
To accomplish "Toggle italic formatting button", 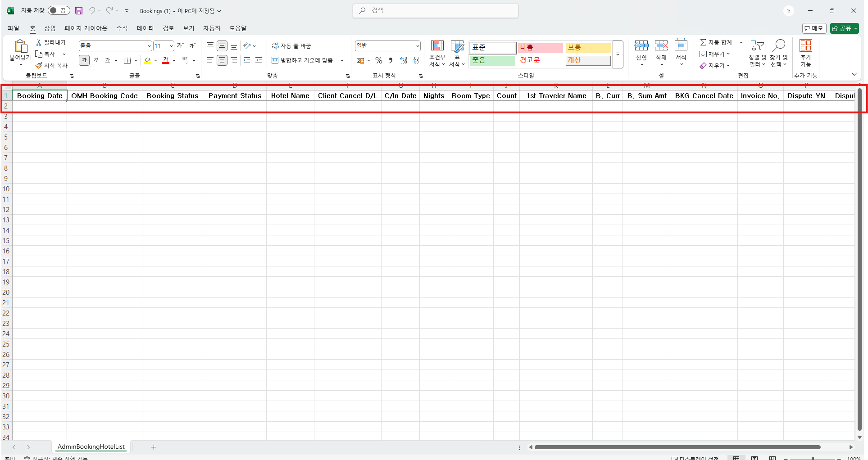I will 96,60.
